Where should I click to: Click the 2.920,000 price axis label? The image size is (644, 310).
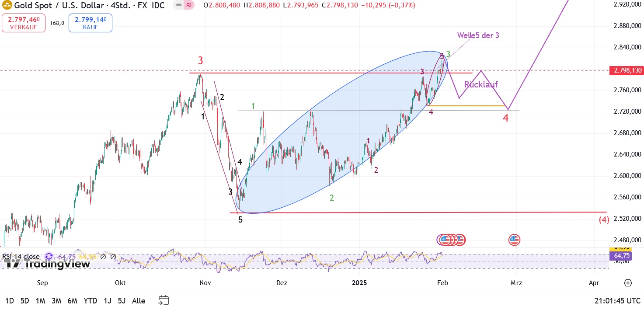tap(627, 4)
